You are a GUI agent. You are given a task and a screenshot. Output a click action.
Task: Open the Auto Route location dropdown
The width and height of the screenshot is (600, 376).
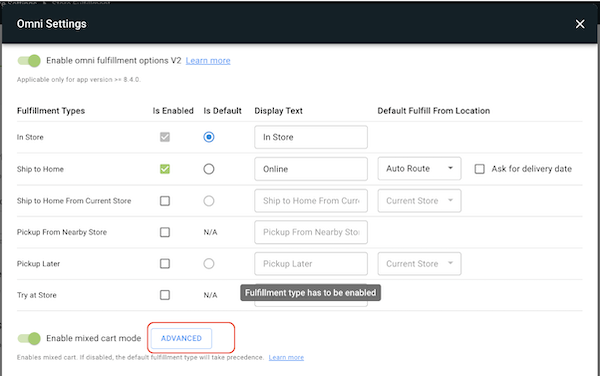[419, 169]
